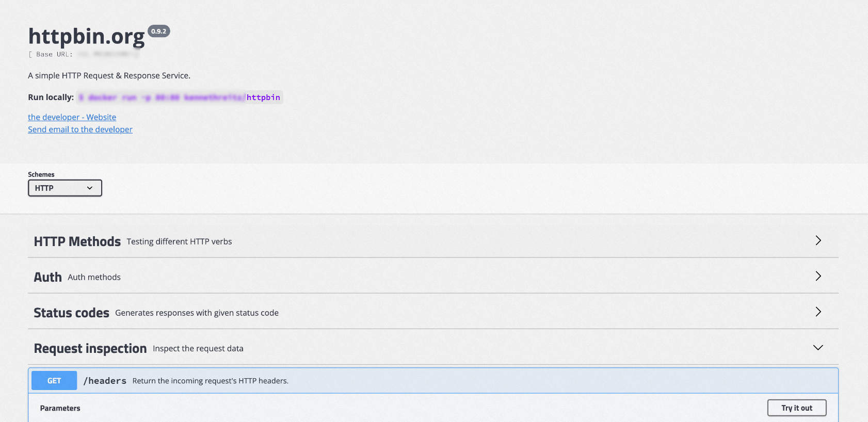Expand the HTTP Methods section arrow

(x=818, y=240)
